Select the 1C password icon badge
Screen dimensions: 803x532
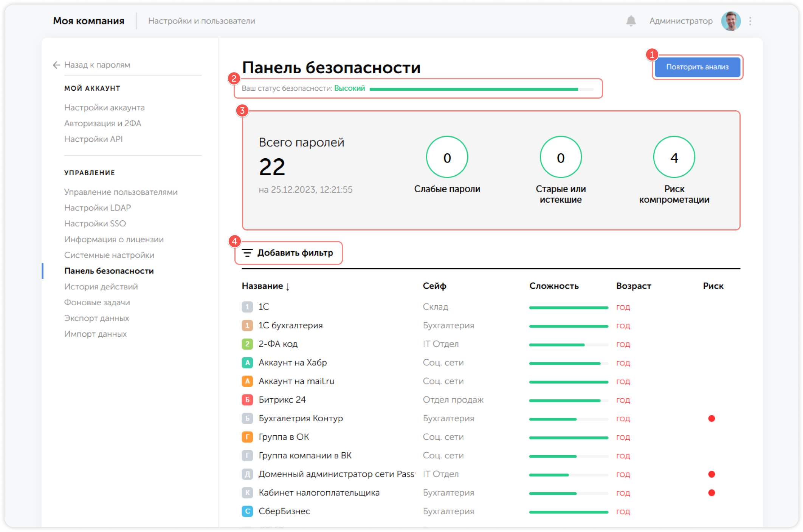[247, 307]
